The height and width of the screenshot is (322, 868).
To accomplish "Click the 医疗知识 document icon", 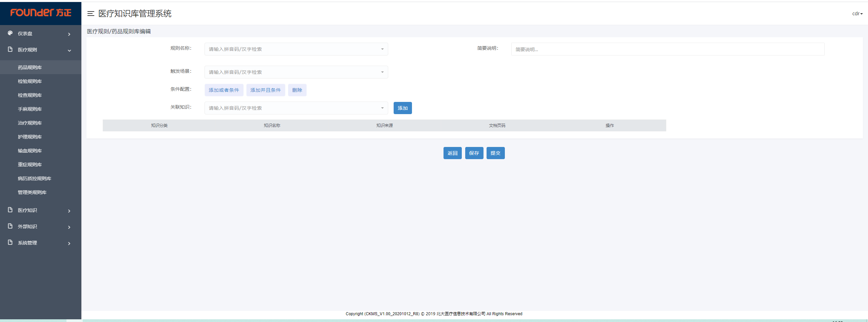I will 10,210.
